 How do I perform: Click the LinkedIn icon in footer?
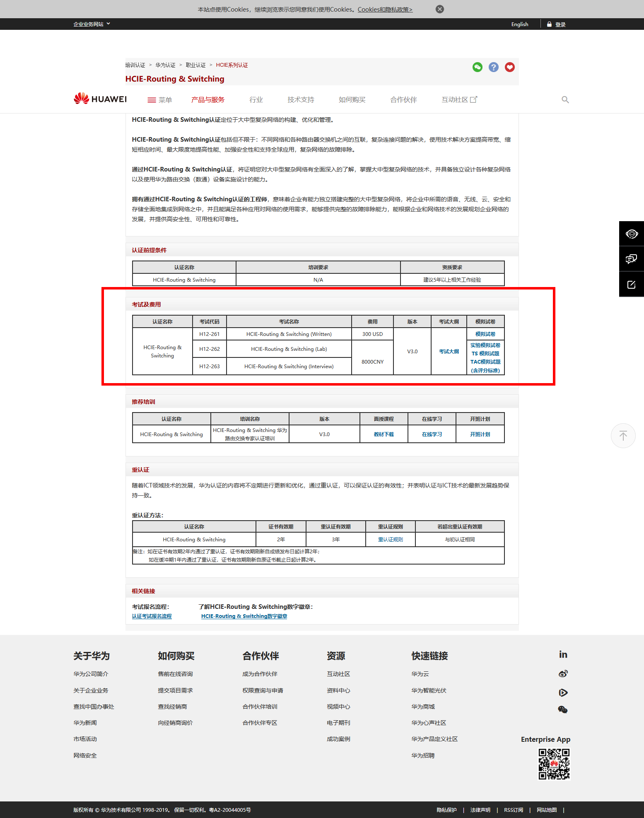point(563,655)
